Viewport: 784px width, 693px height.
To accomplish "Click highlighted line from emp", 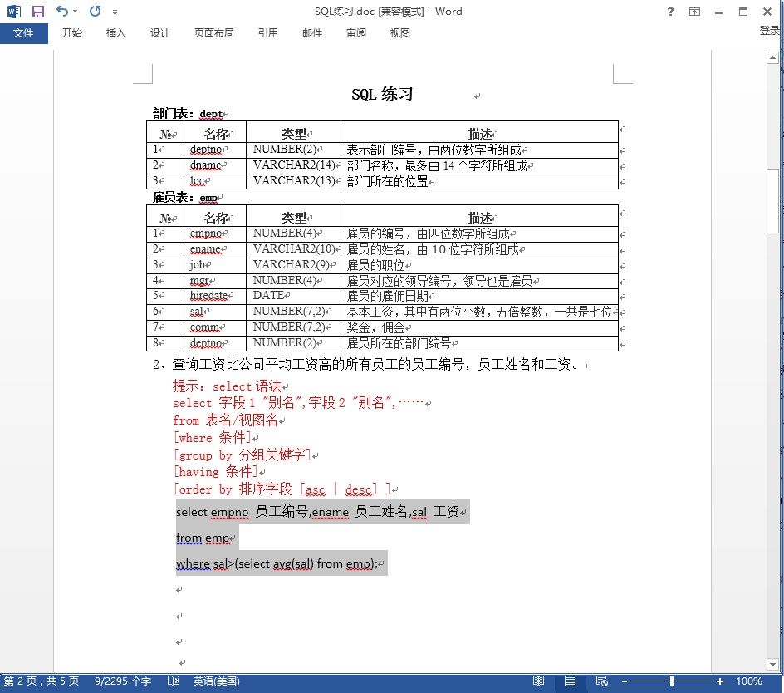I will click(x=203, y=538).
